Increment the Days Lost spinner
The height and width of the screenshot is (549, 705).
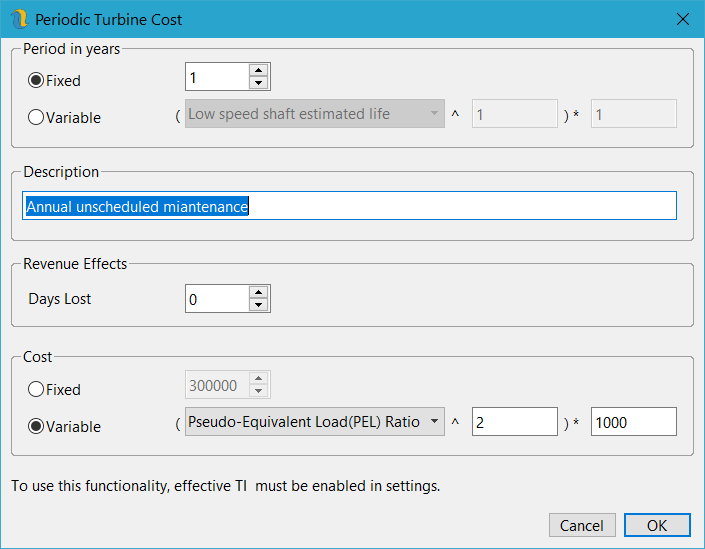point(259,293)
